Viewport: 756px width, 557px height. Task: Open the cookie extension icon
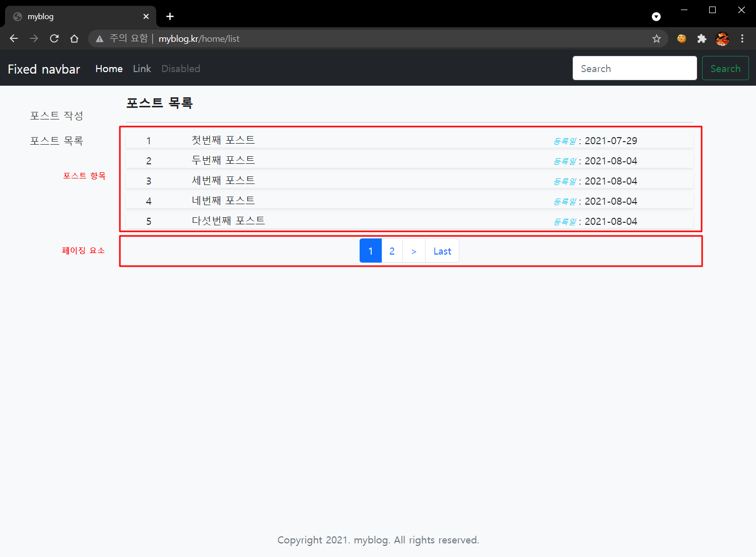pos(681,39)
